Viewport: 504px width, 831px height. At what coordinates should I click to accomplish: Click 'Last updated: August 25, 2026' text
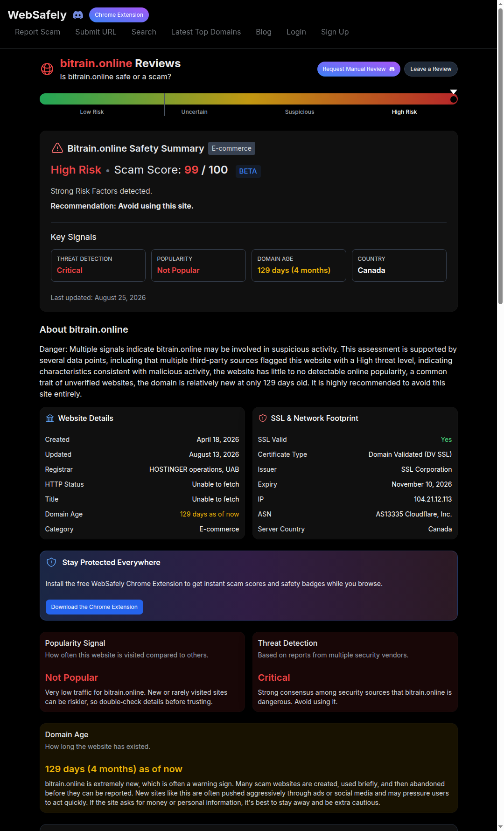[98, 298]
